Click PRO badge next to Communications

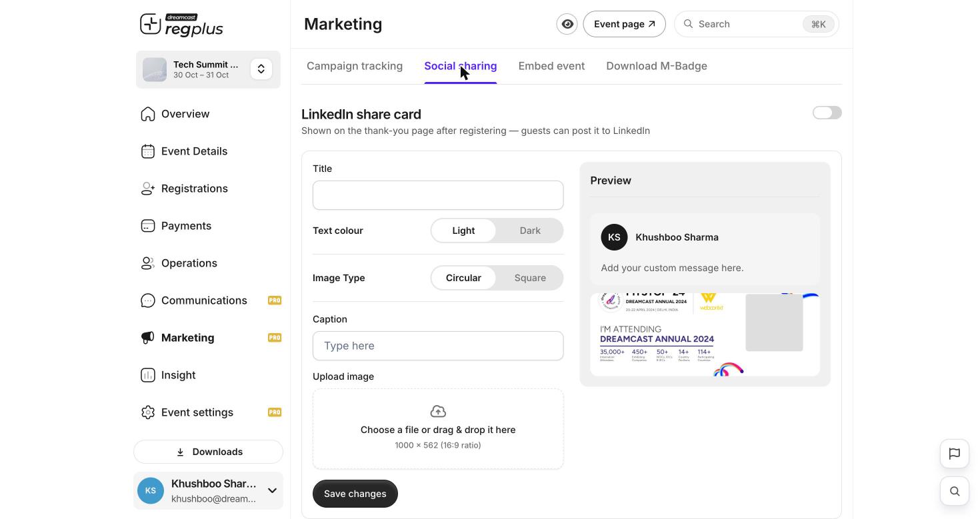275,300
